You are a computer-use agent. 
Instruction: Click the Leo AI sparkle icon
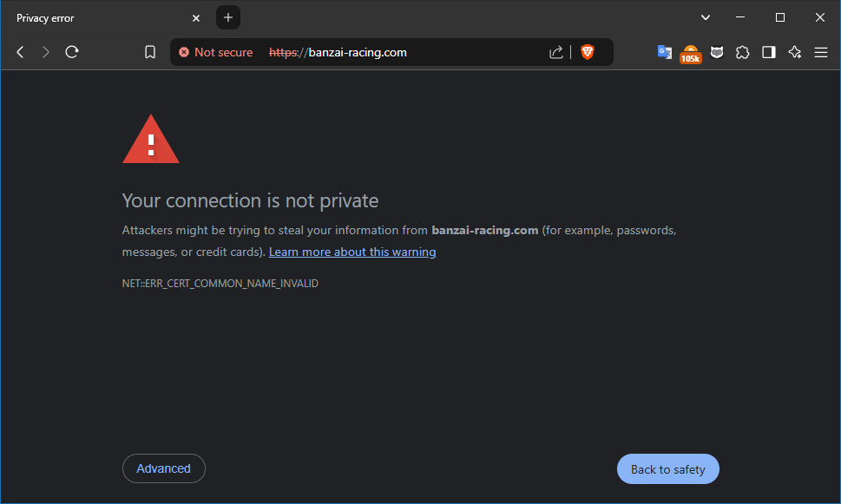pyautogui.click(x=794, y=52)
